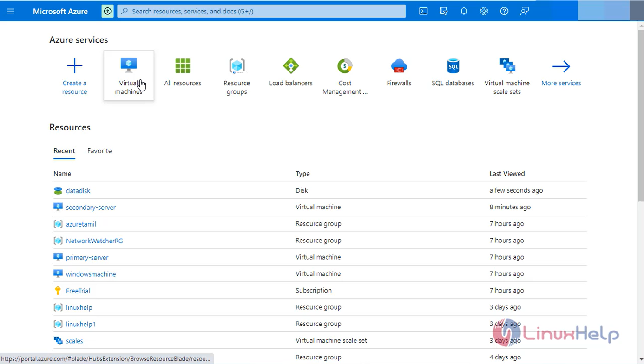644x364 pixels.
Task: Open Resource groups service icon
Action: (x=237, y=66)
